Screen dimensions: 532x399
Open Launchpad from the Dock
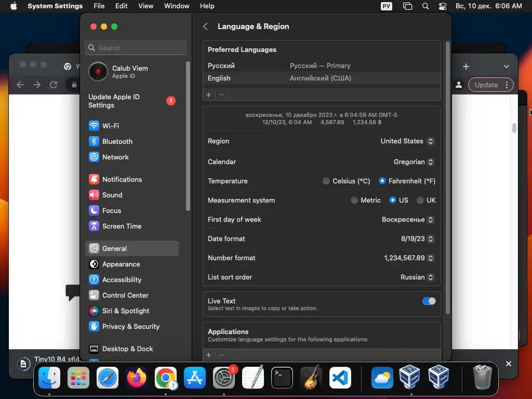(78, 378)
